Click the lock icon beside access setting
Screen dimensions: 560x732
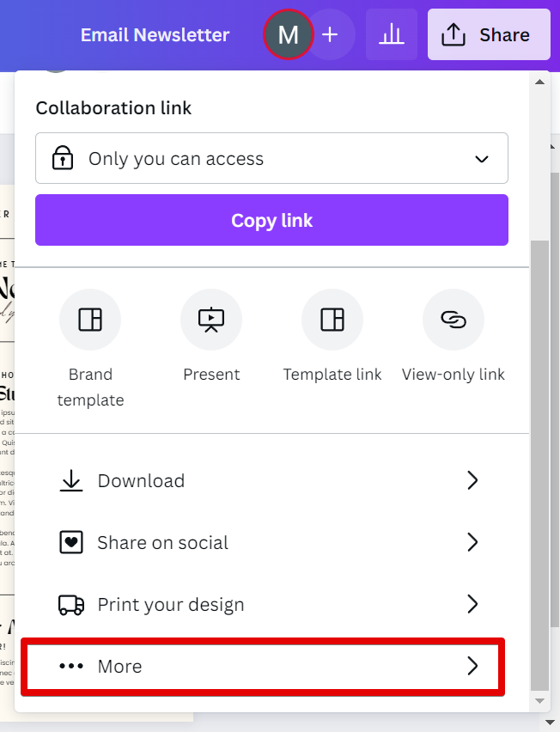(x=63, y=159)
